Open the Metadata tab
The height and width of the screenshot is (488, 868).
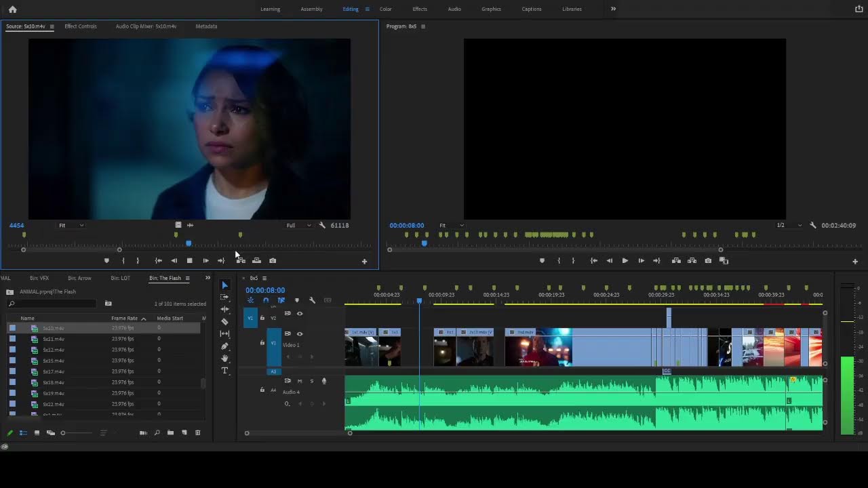point(206,26)
